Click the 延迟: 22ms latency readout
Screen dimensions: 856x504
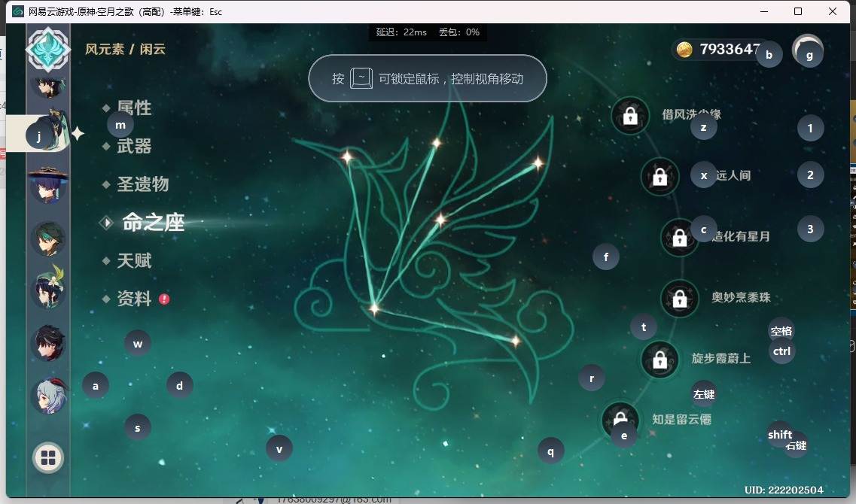pos(401,32)
